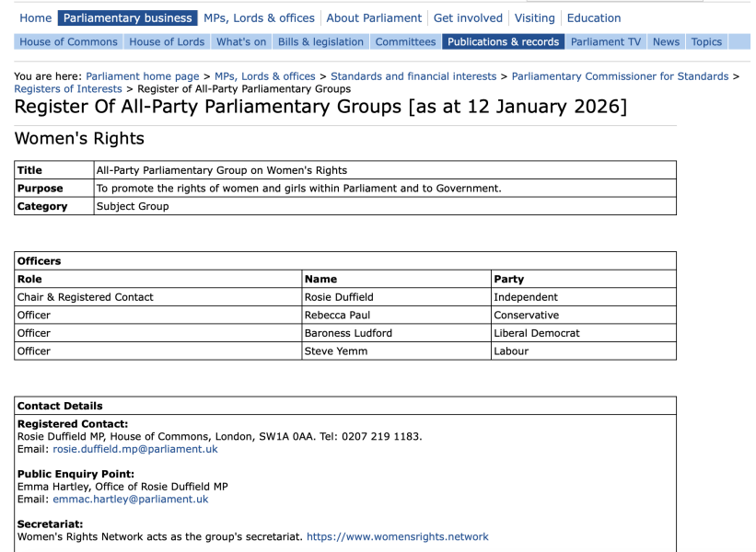The height and width of the screenshot is (552, 756).
Task: Select House of Commons sub-tab
Action: pos(69,41)
